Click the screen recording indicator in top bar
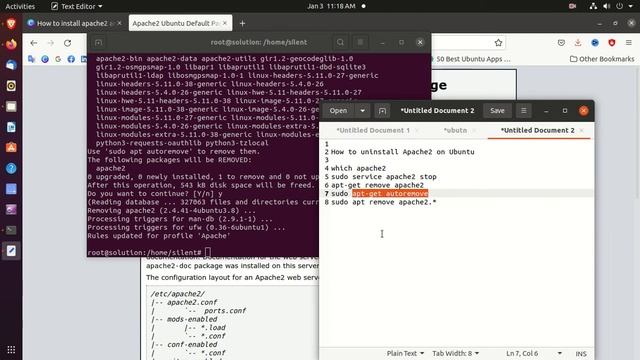The width and height of the screenshot is (640, 360). click(572, 6)
